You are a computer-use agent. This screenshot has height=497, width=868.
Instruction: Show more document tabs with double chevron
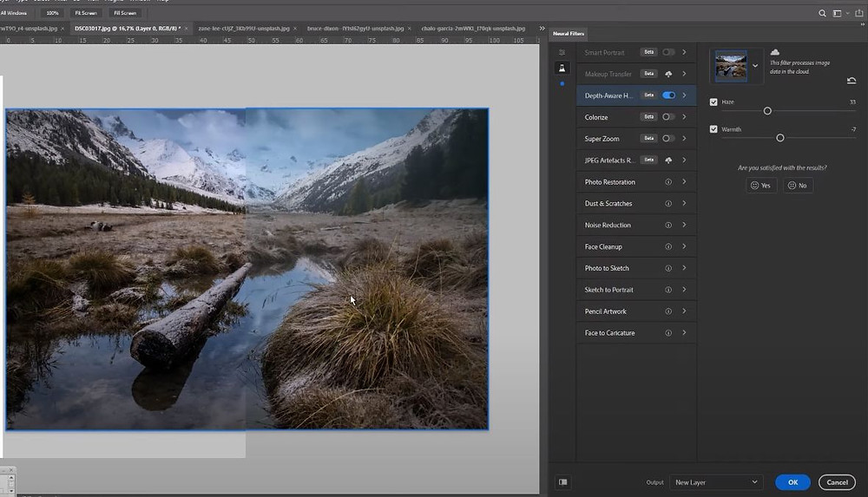coord(542,29)
